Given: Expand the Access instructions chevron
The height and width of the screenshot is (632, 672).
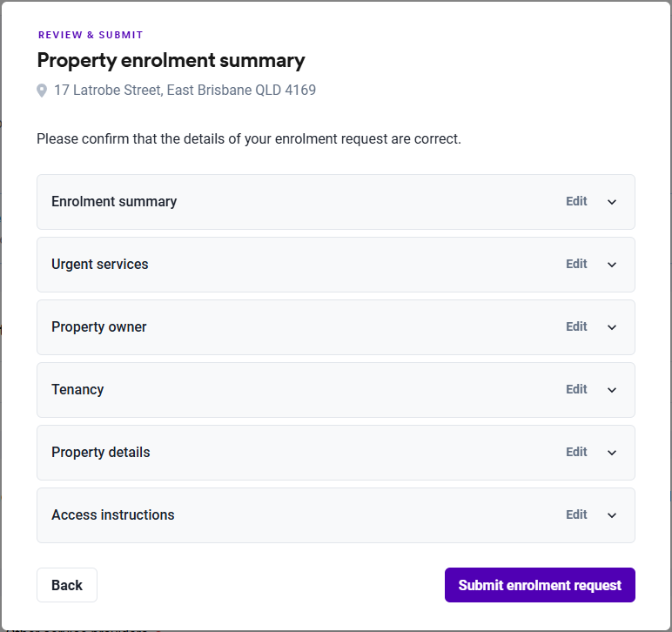Looking at the screenshot, I should coord(612,515).
